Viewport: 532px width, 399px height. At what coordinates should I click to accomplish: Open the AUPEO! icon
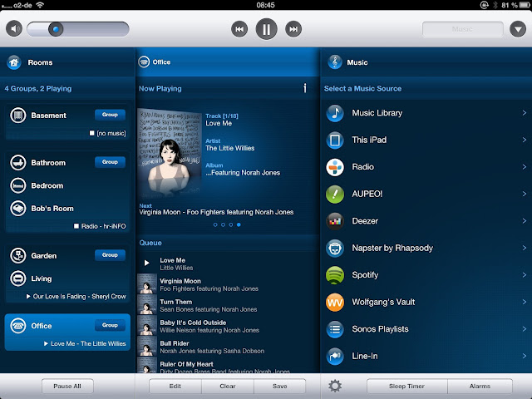coord(335,194)
